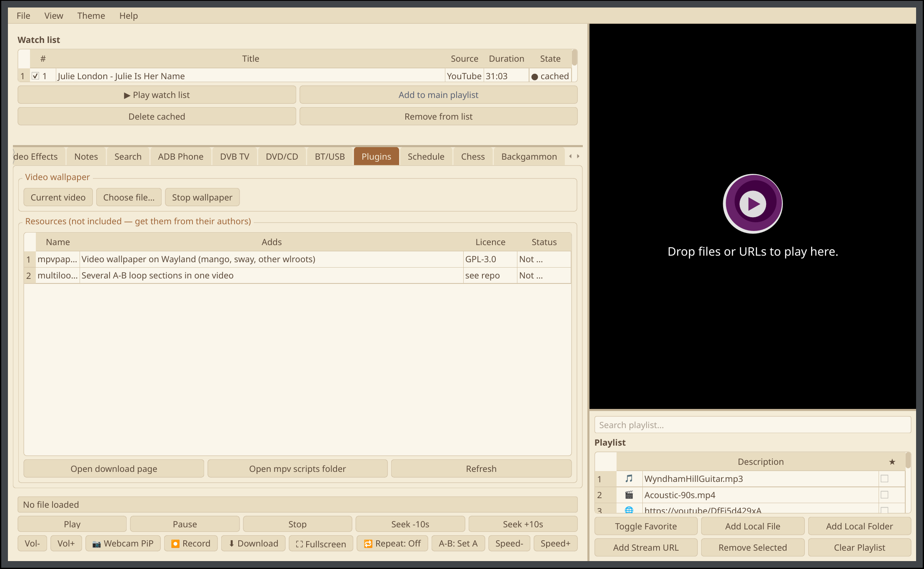Tick favorite checkbox for WyndhamHillGuitar.mp3

[884, 479]
